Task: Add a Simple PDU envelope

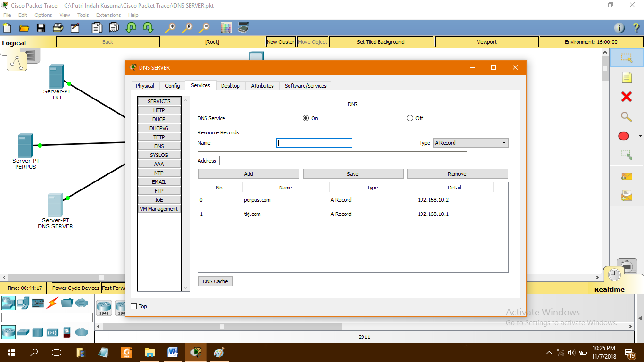Action: pyautogui.click(x=627, y=177)
